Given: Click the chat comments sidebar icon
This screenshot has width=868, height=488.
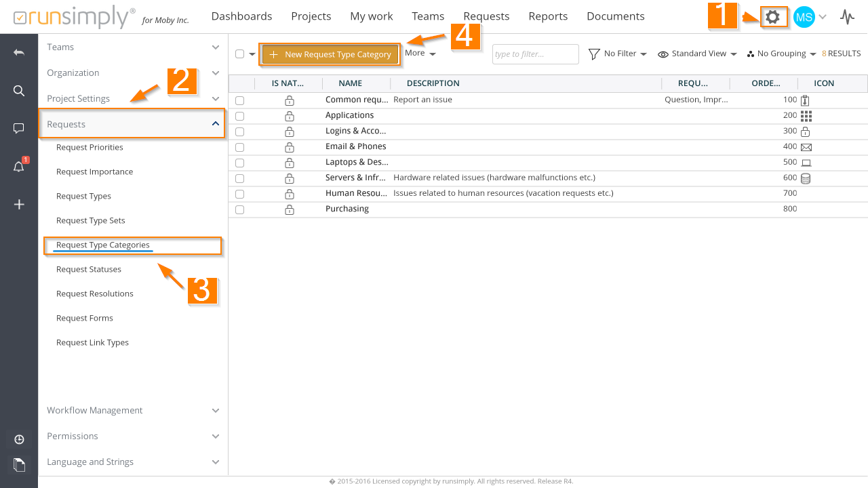Looking at the screenshot, I should point(19,128).
